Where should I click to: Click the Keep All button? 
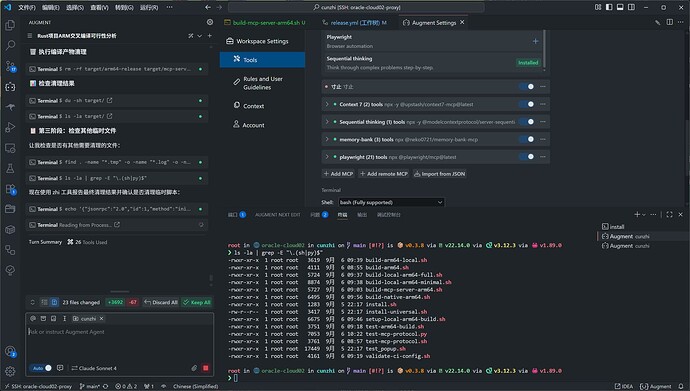(197, 302)
